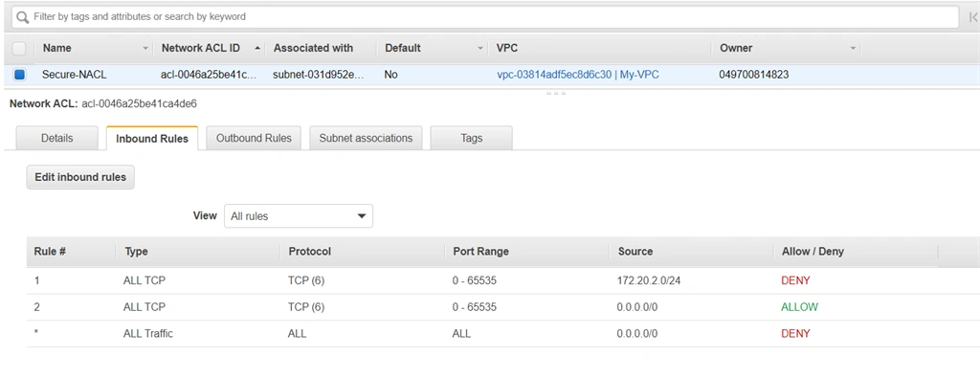This screenshot has width=980, height=379.
Task: Click the Secure-NACL name cell
Action: point(75,75)
